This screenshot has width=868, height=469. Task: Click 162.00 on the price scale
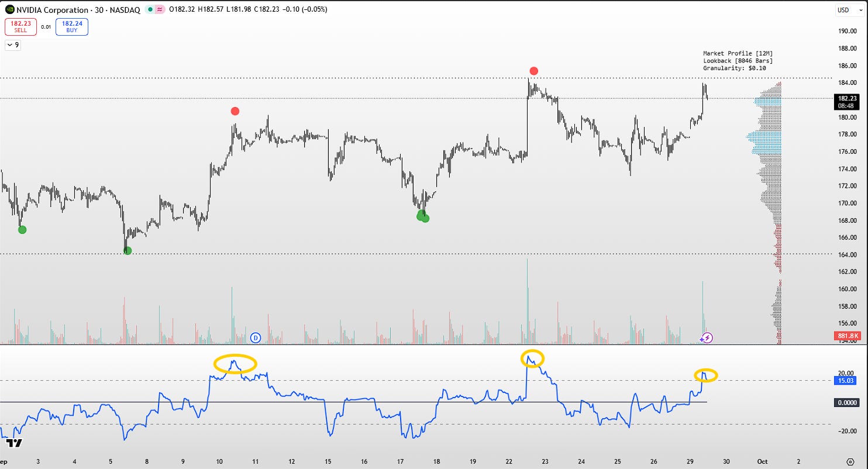pos(847,272)
